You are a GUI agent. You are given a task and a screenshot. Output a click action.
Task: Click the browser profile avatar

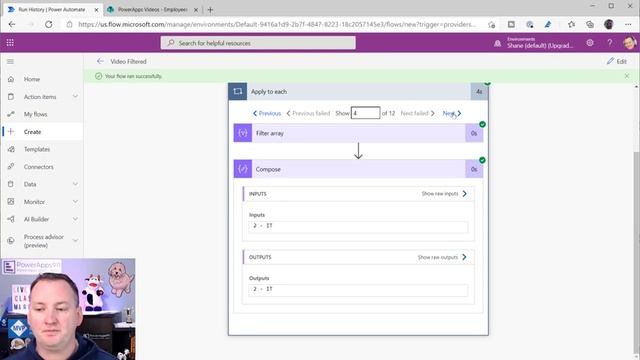coord(609,24)
